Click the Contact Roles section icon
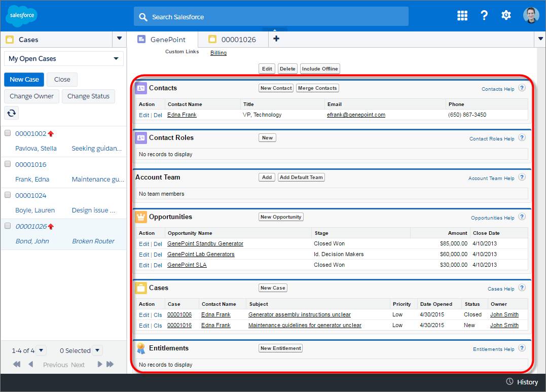The image size is (546, 392). tap(141, 138)
